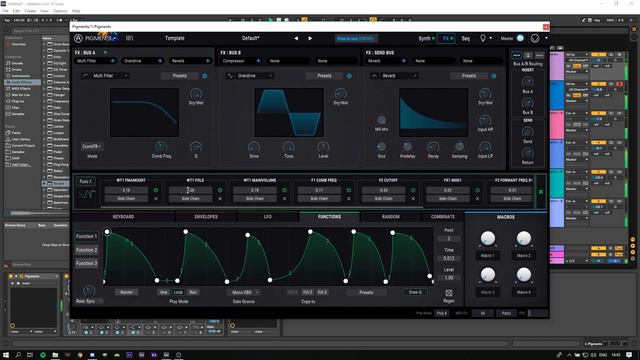Adjust Multi Filter Dry/Wet knob
The image size is (640, 360).
(196, 94)
